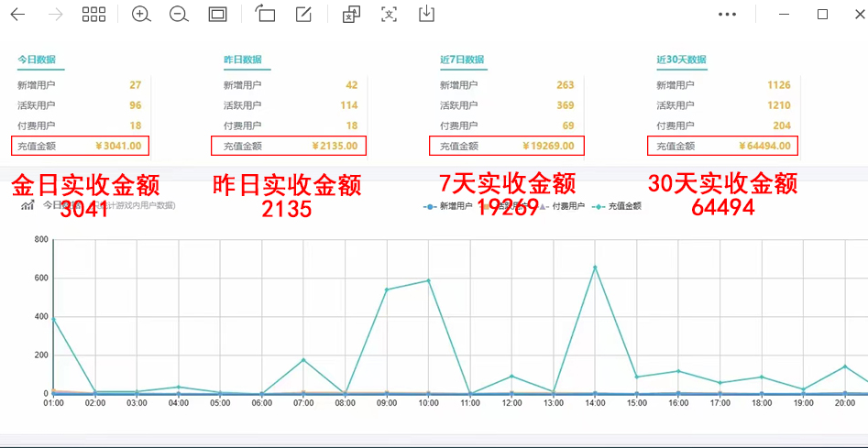Image resolution: width=868 pixels, height=448 pixels.
Task: Click the back arrow in the toolbar
Action: [x=17, y=15]
